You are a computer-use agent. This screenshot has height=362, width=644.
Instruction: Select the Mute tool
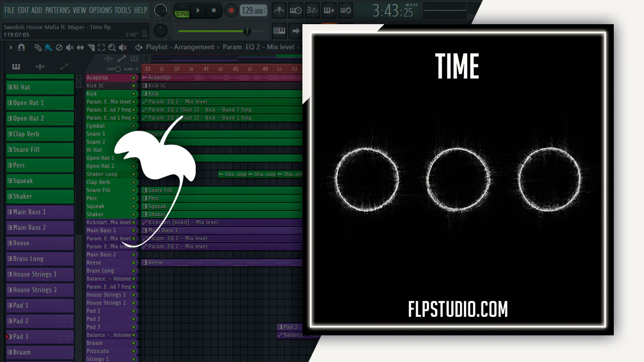click(69, 47)
